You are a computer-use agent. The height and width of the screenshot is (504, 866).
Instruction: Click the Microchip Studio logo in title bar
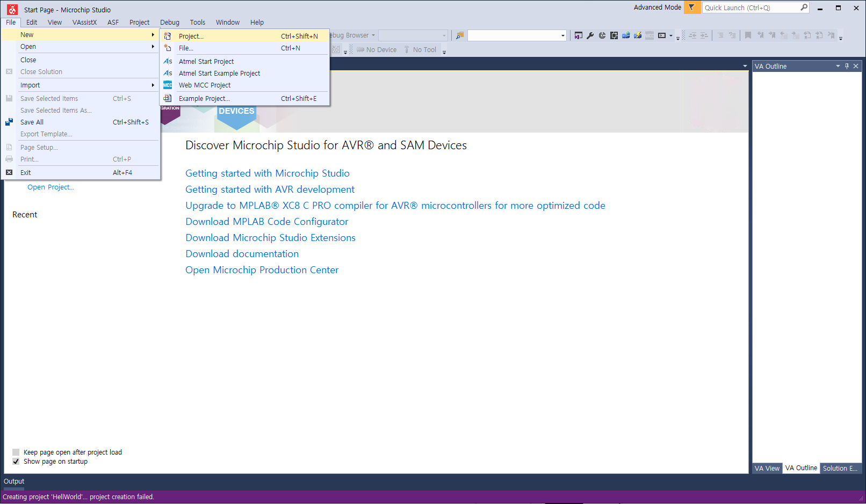pos(12,10)
